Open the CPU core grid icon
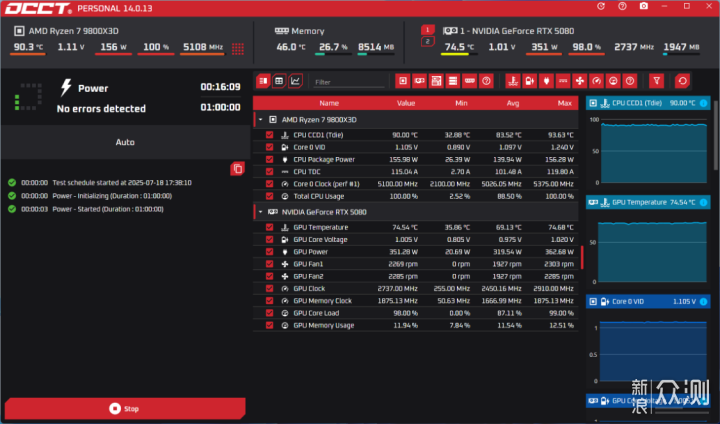The height and width of the screenshot is (424, 720). coord(238,49)
